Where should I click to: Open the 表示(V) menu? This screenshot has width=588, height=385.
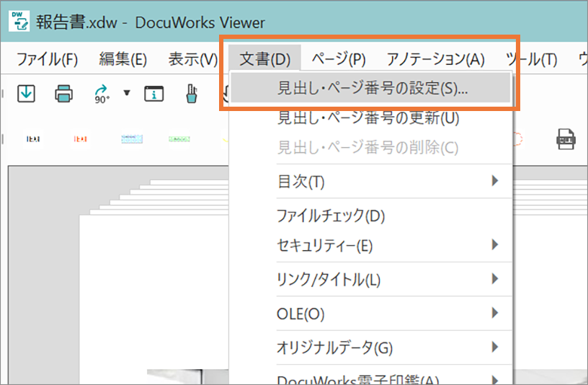pos(192,59)
